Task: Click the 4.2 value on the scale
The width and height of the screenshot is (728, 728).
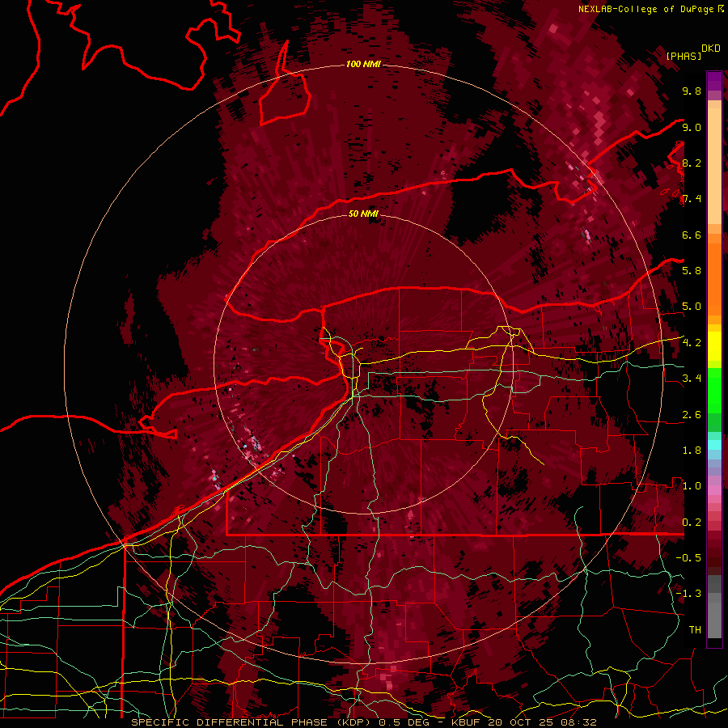Action: pos(692,343)
